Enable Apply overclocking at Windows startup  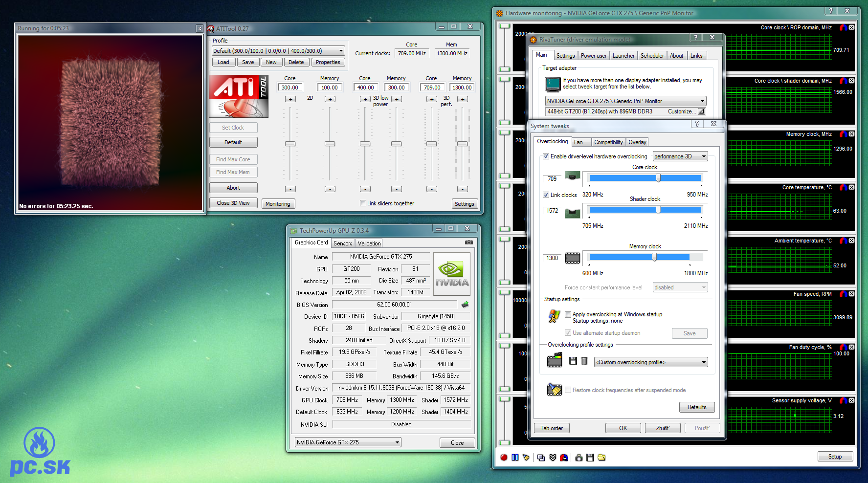(x=568, y=315)
